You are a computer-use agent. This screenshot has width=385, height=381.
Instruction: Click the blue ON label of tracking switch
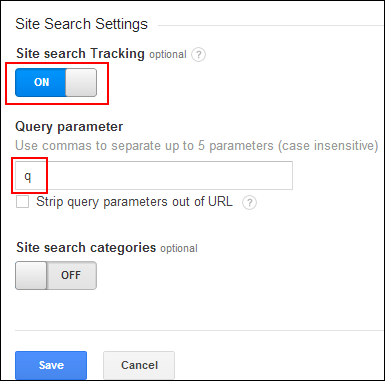click(x=41, y=82)
